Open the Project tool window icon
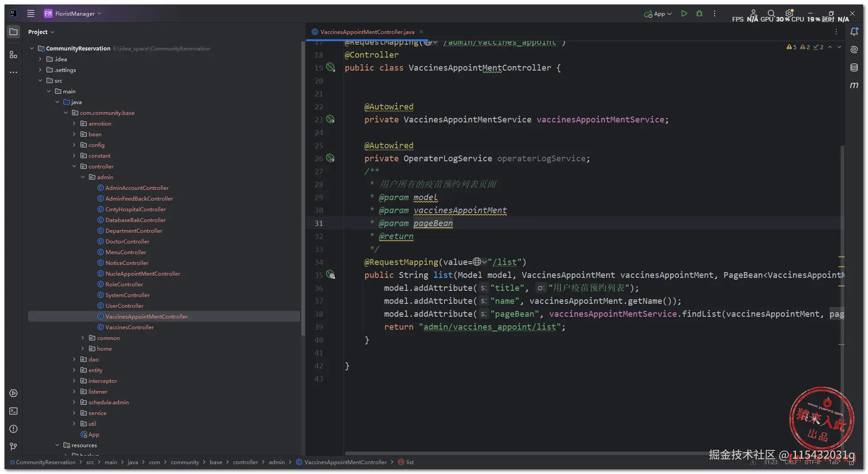This screenshot has height=474, width=868. [13, 32]
